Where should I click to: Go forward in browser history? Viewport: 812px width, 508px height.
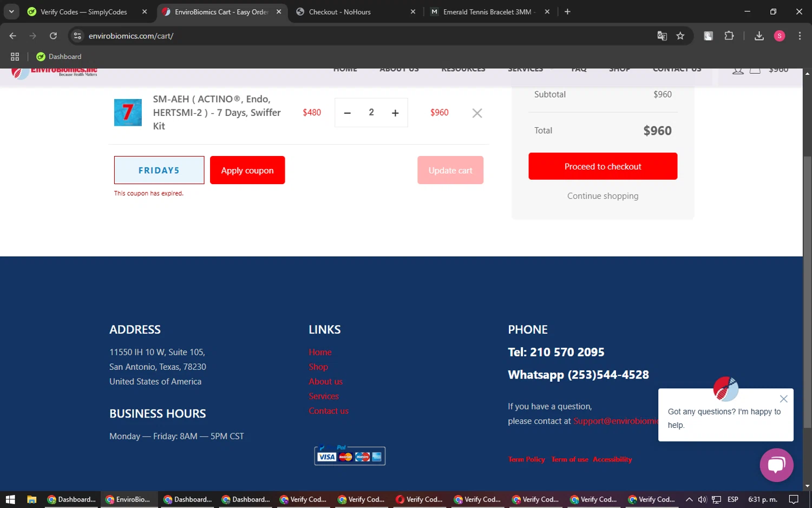pyautogui.click(x=33, y=36)
